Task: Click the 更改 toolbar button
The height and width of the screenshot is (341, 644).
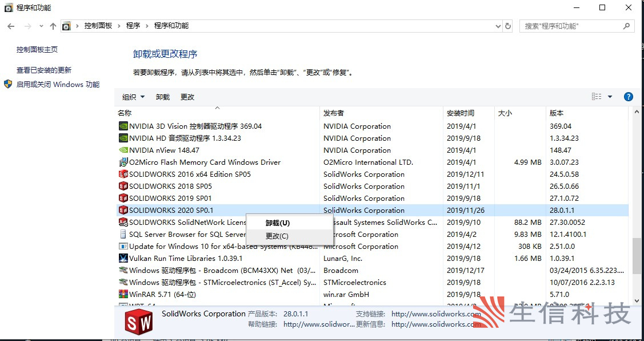Action: [187, 97]
